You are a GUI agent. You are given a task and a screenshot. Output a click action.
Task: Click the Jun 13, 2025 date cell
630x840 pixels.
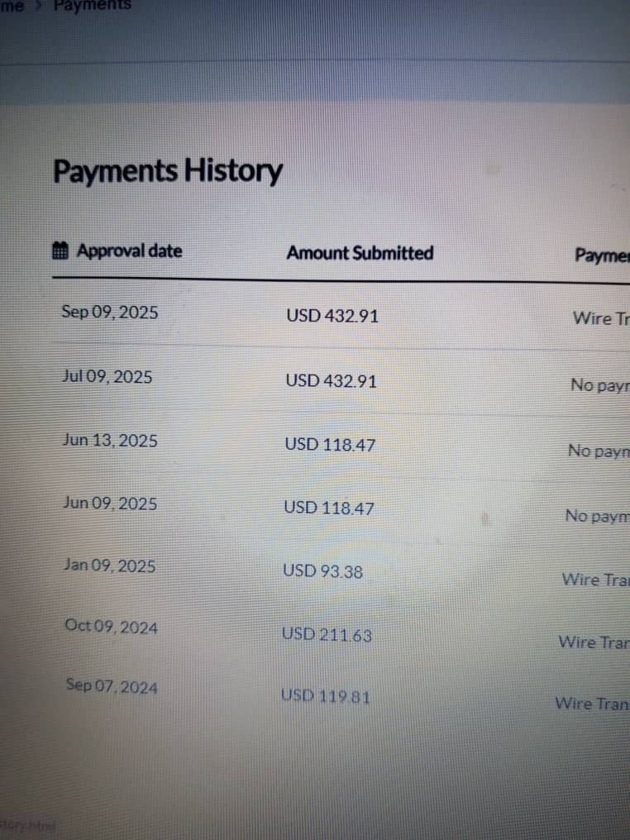pos(109,440)
